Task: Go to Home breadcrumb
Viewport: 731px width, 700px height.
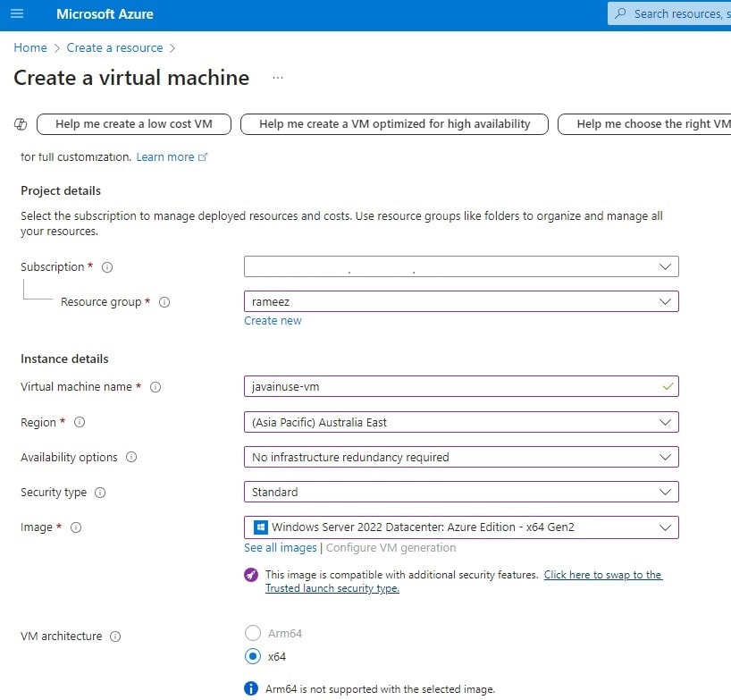Action: coord(30,48)
